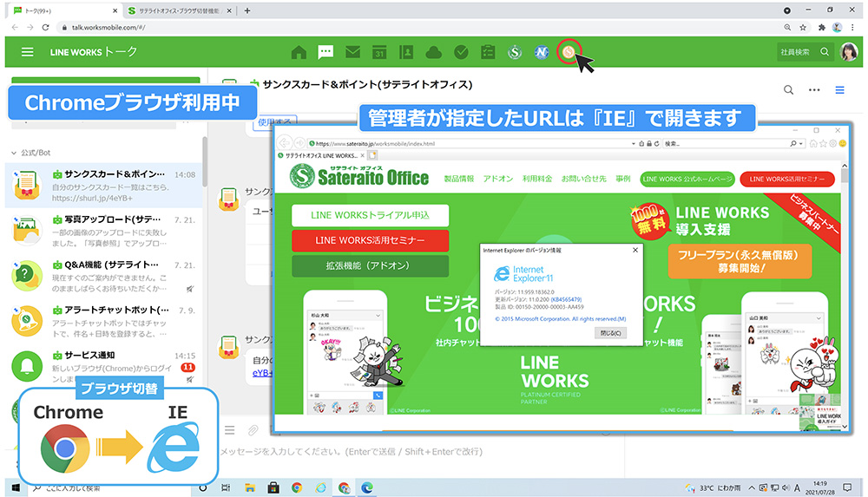Switch to サテライトオフィス Chrome tab

(178, 10)
